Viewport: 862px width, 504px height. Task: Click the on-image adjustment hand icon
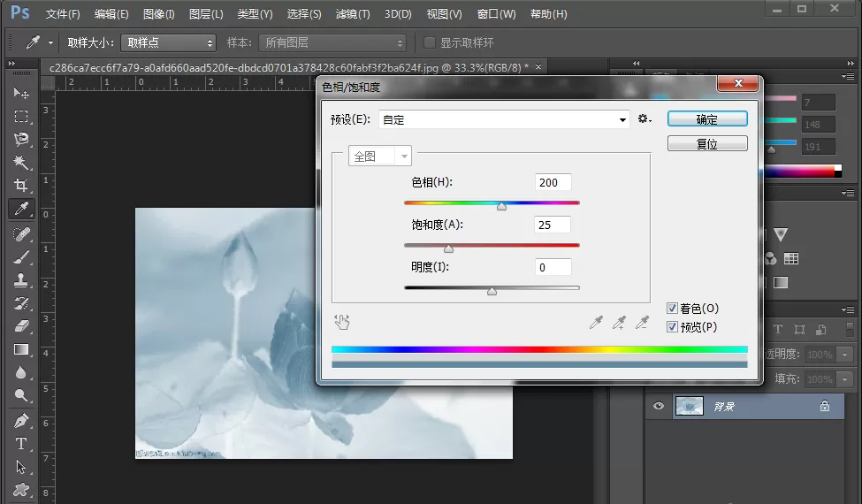[341, 322]
